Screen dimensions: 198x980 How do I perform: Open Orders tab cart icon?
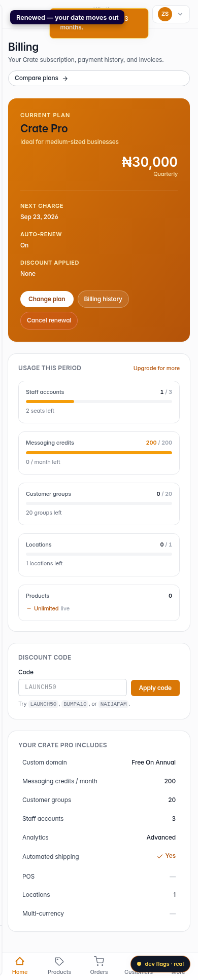tap(99, 961)
